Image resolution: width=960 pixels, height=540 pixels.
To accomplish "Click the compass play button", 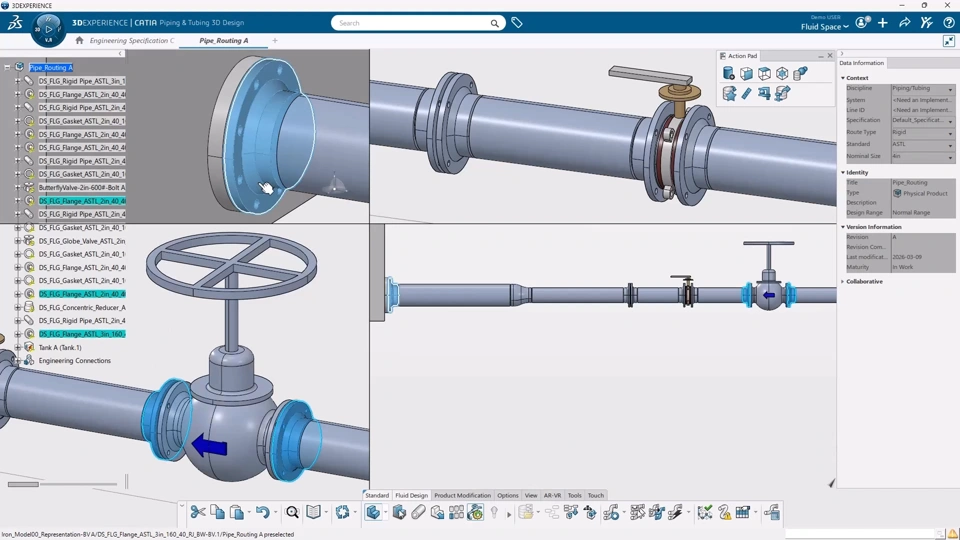I will pos(49,29).
